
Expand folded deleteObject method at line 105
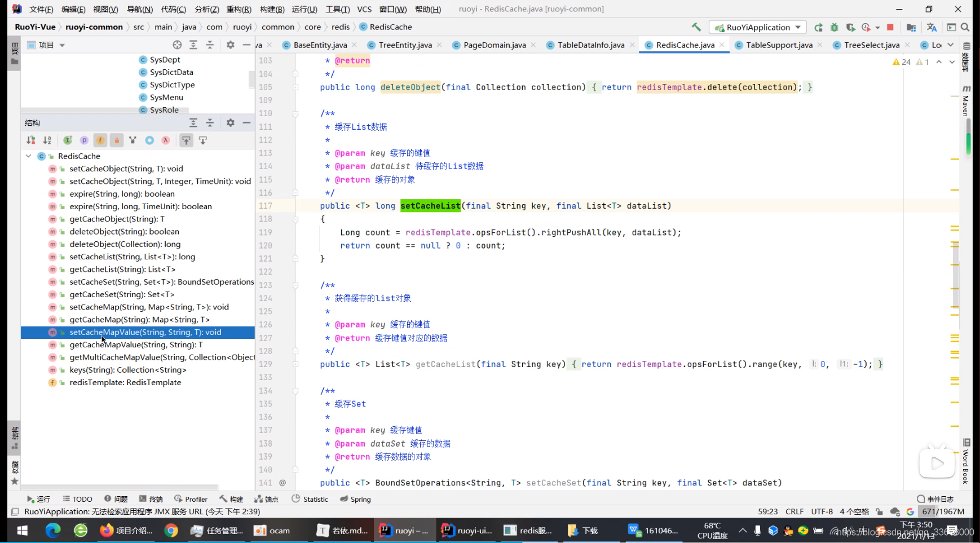295,87
